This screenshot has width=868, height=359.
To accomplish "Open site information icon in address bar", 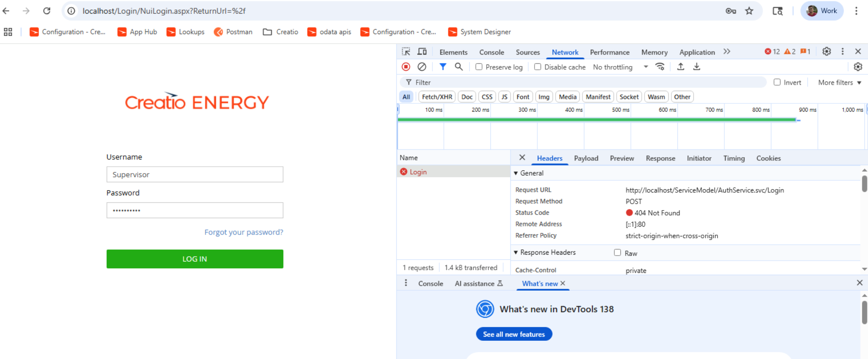I will (x=71, y=11).
